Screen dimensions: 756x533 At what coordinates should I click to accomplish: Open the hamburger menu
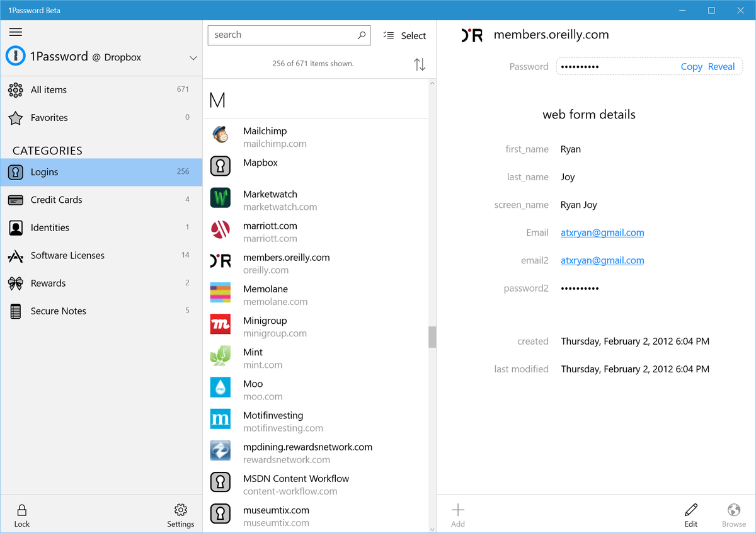point(16,32)
